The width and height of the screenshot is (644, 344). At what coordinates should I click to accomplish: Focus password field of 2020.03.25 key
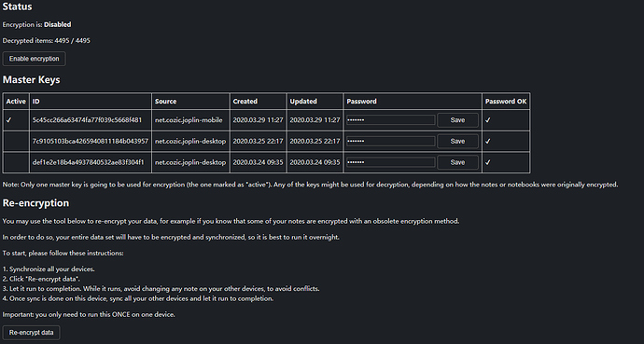[390, 141]
